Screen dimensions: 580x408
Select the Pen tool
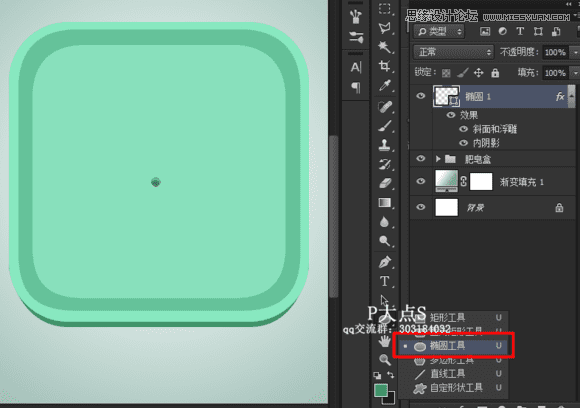tap(385, 262)
